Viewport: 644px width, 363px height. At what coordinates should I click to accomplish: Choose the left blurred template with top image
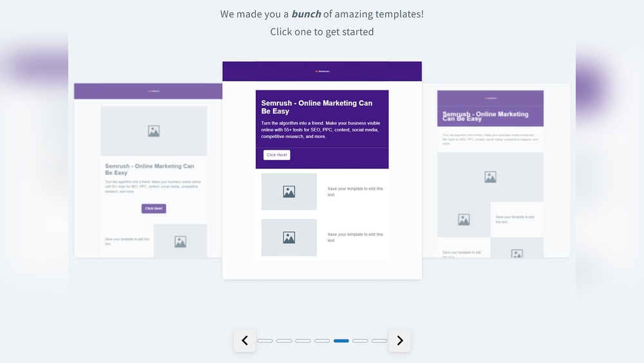pos(148,171)
